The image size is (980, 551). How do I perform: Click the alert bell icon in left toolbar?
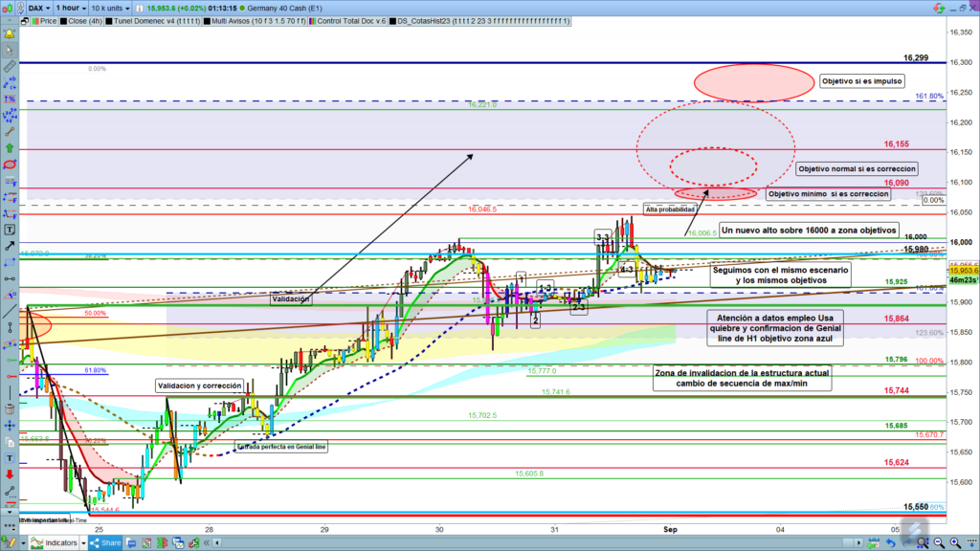(x=10, y=33)
